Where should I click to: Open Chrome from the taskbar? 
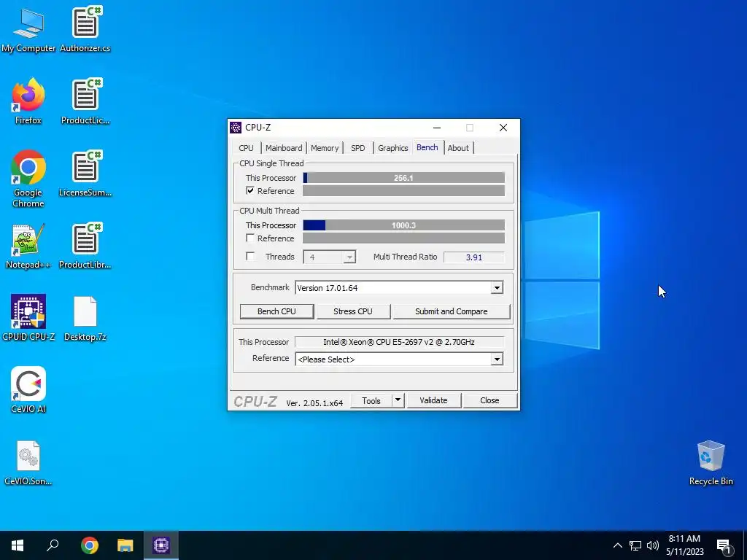click(89, 545)
